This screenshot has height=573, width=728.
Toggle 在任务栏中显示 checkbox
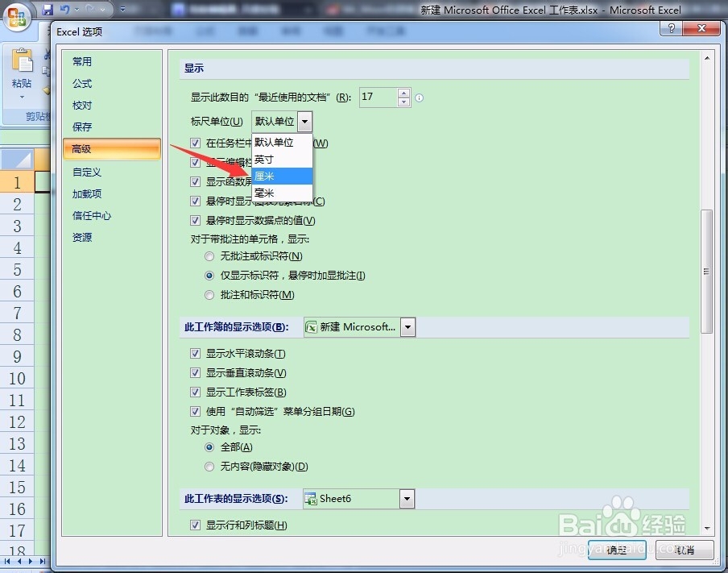pyautogui.click(x=196, y=143)
